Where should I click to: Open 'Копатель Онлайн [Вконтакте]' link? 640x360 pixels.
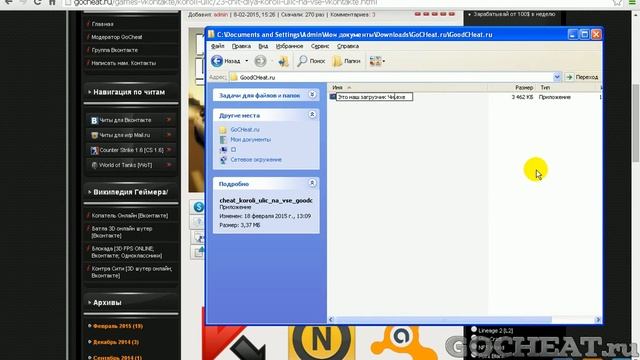[x=130, y=216]
